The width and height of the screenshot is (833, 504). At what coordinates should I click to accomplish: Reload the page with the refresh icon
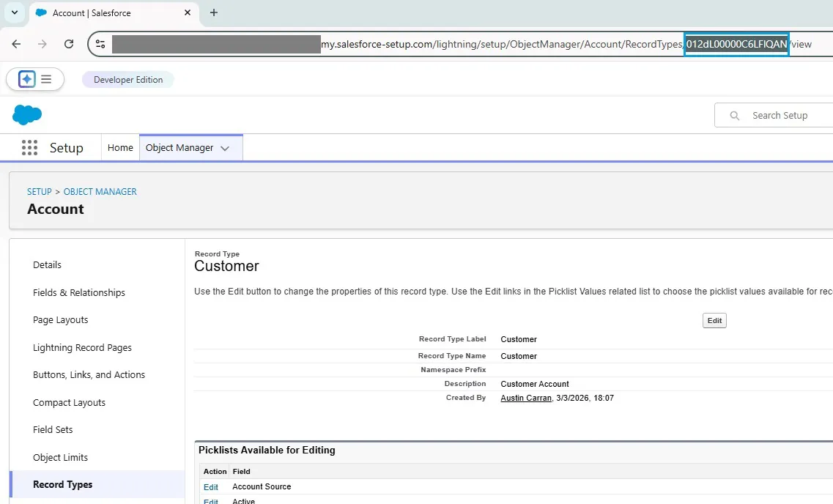(x=69, y=44)
